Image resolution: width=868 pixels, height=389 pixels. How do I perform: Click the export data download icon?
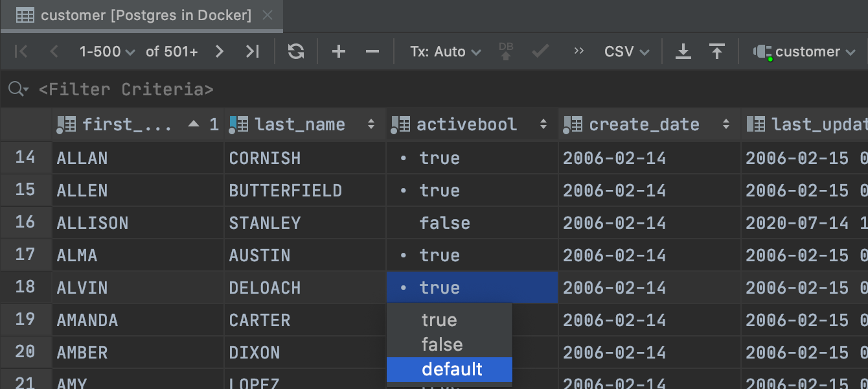click(x=683, y=52)
